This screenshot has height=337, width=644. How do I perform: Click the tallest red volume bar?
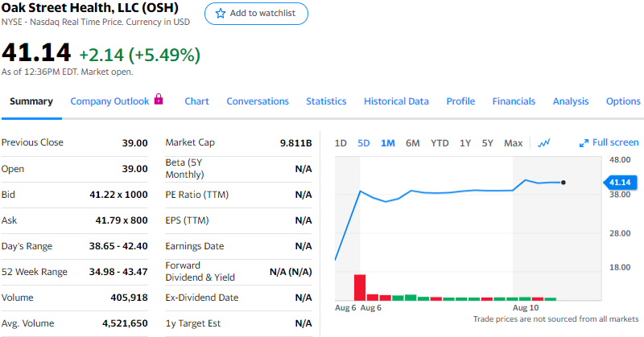[360, 288]
